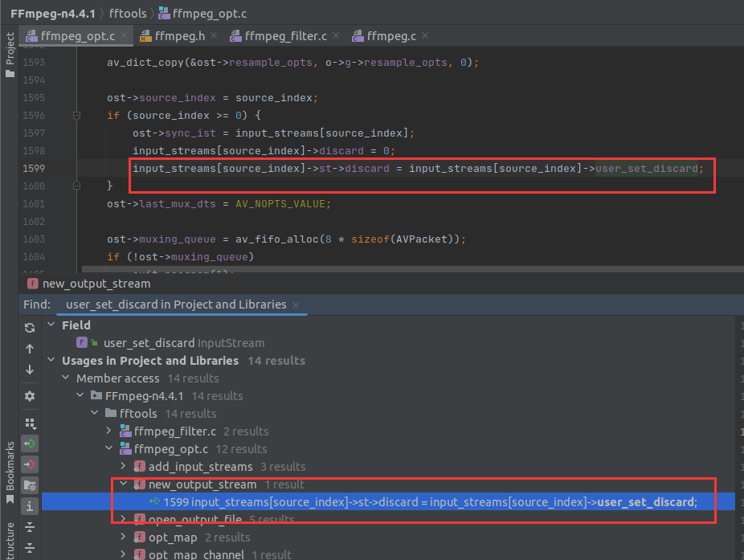The height and width of the screenshot is (560, 744).
Task: Open Find panel settings gear
Action: tap(30, 396)
